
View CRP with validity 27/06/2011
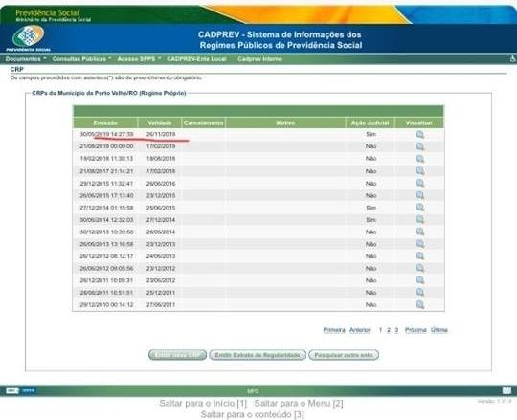click(x=419, y=304)
